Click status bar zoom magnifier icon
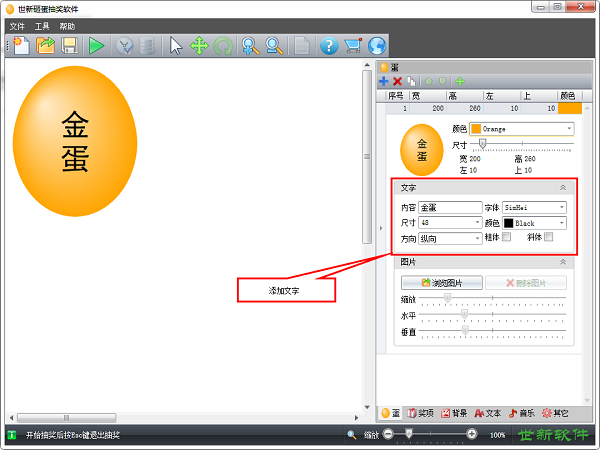600x450 pixels. 352,435
